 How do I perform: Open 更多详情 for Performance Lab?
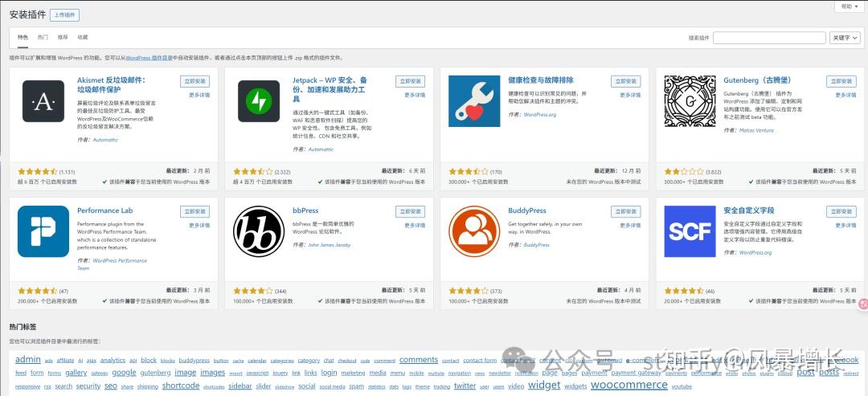click(x=199, y=225)
